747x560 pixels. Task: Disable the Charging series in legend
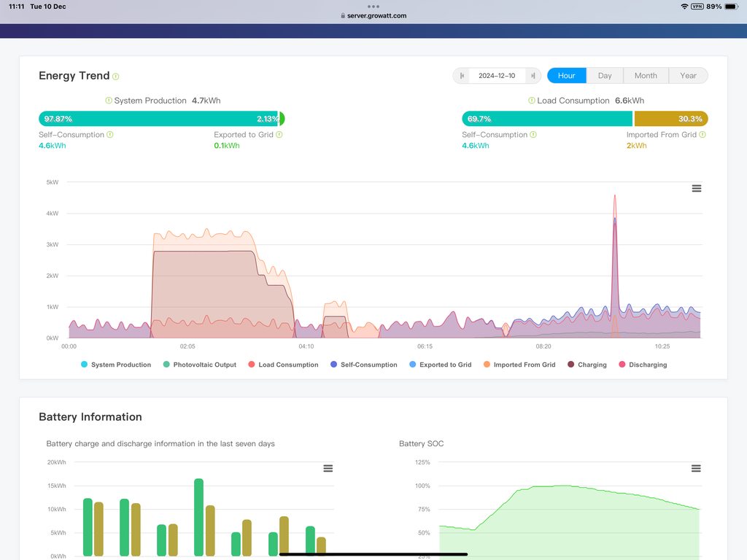pyautogui.click(x=587, y=365)
